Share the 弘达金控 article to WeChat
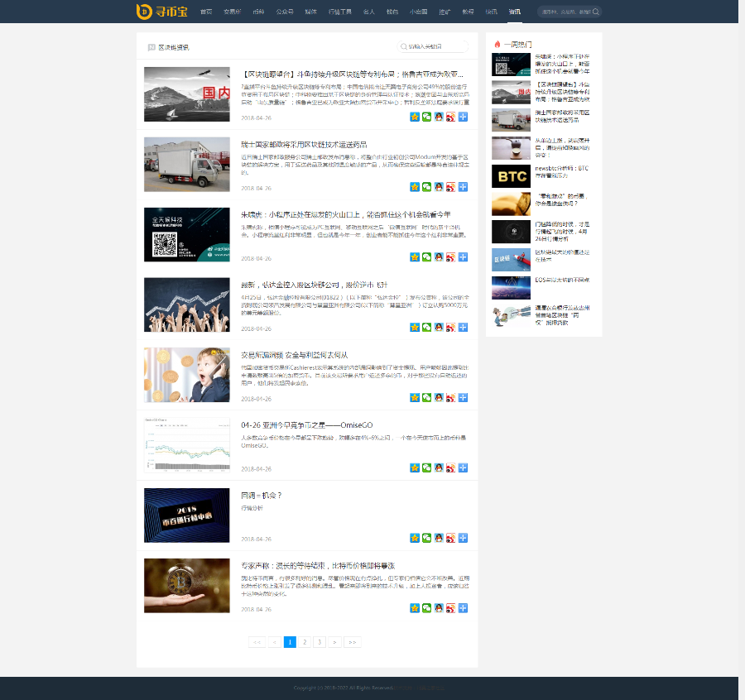Viewport: 745px width, 700px height. [x=426, y=328]
